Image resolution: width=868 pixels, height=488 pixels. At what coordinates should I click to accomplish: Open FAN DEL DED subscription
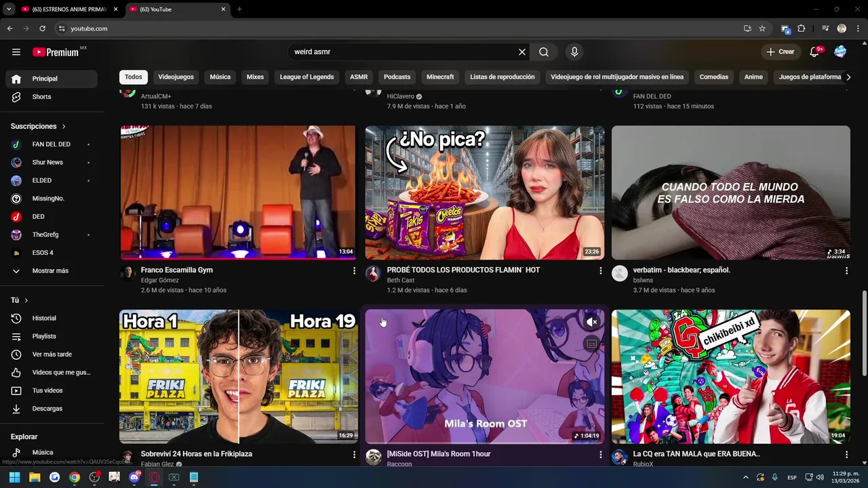pos(52,144)
